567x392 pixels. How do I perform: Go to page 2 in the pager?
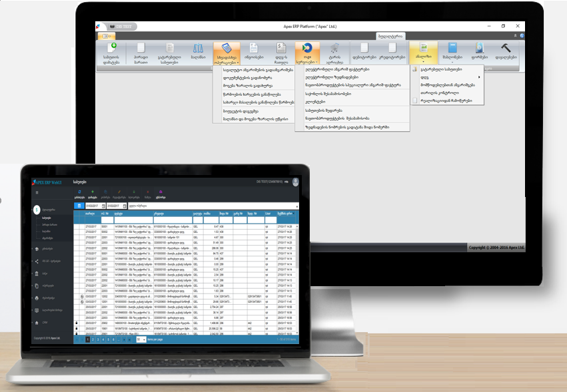[x=93, y=339]
